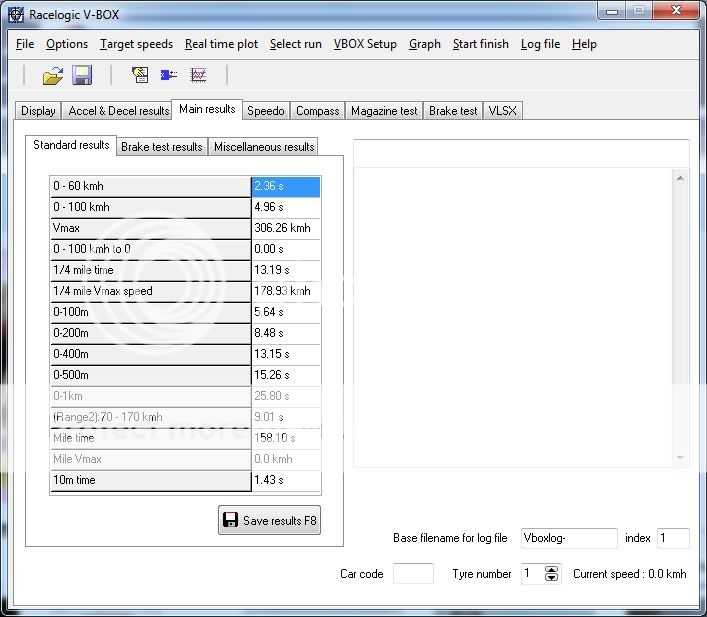Open the Graph menu
The height and width of the screenshot is (617, 707).
click(x=425, y=44)
